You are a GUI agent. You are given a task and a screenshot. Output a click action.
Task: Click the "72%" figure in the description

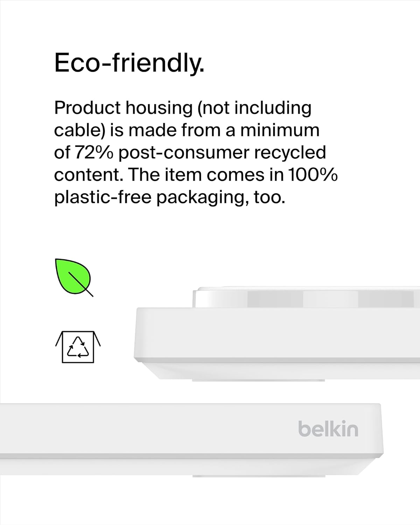93,153
